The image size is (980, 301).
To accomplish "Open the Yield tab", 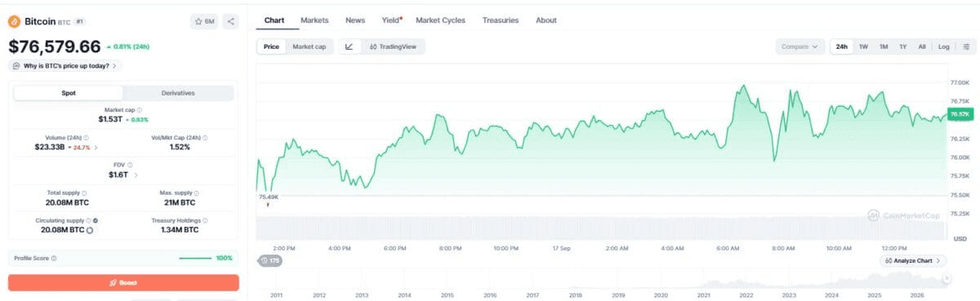I will [x=391, y=20].
